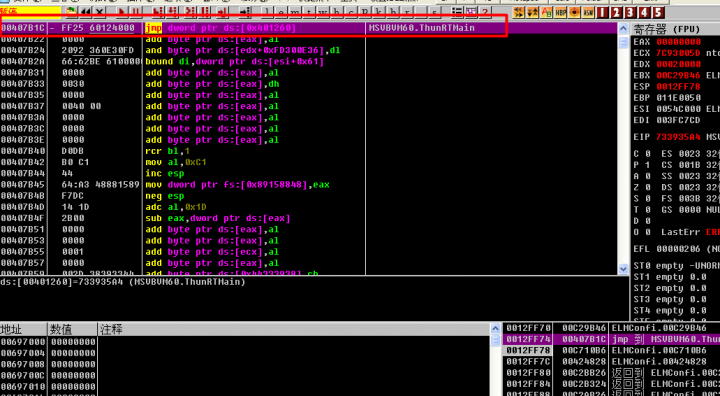The image size is (720, 396).
Task: Select the stack row at 0012FF74
Action: (612, 339)
